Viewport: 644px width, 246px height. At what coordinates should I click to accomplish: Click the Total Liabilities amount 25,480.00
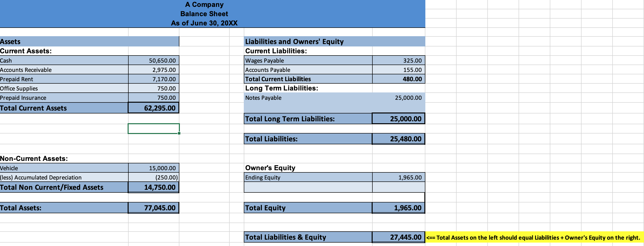coord(399,139)
